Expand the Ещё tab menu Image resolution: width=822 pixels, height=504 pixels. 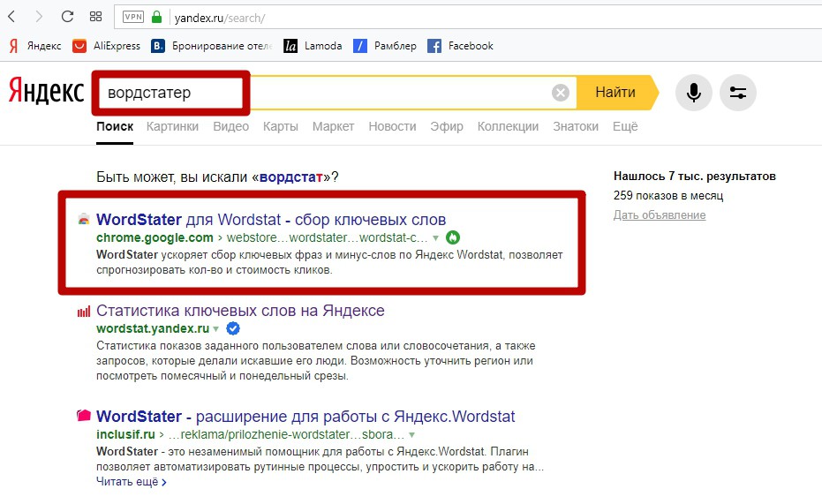coord(625,127)
